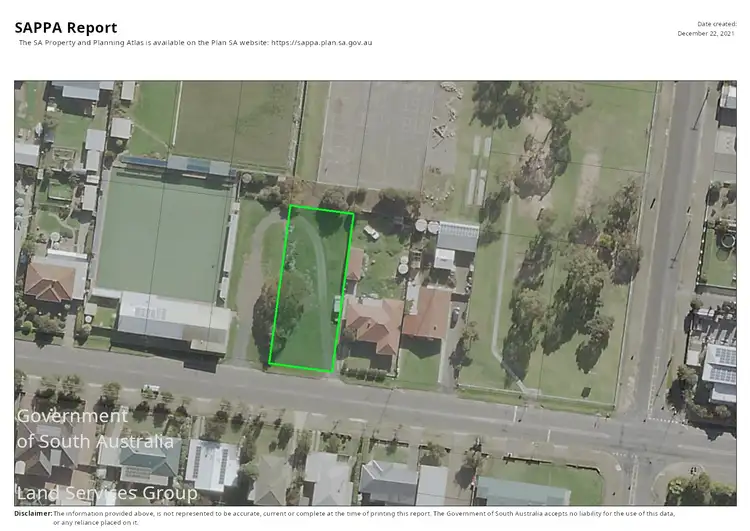Click the white car behind the house
Viewport: 750px width, 531px height.
[371, 233]
